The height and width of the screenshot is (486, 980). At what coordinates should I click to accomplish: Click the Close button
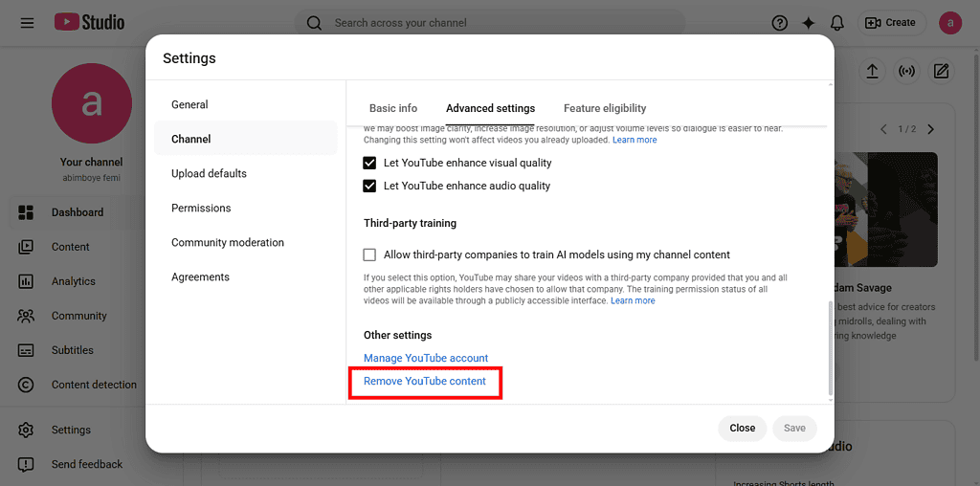[743, 428]
